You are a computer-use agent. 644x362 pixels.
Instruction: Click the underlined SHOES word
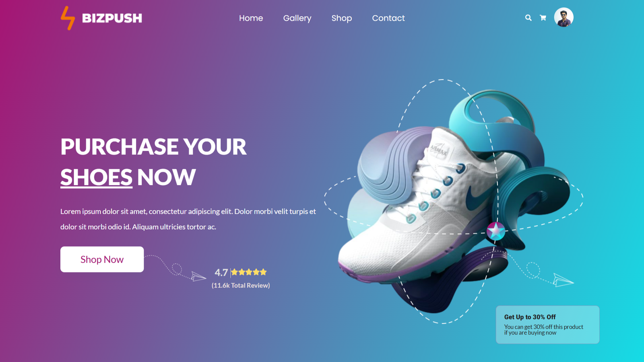(96, 177)
